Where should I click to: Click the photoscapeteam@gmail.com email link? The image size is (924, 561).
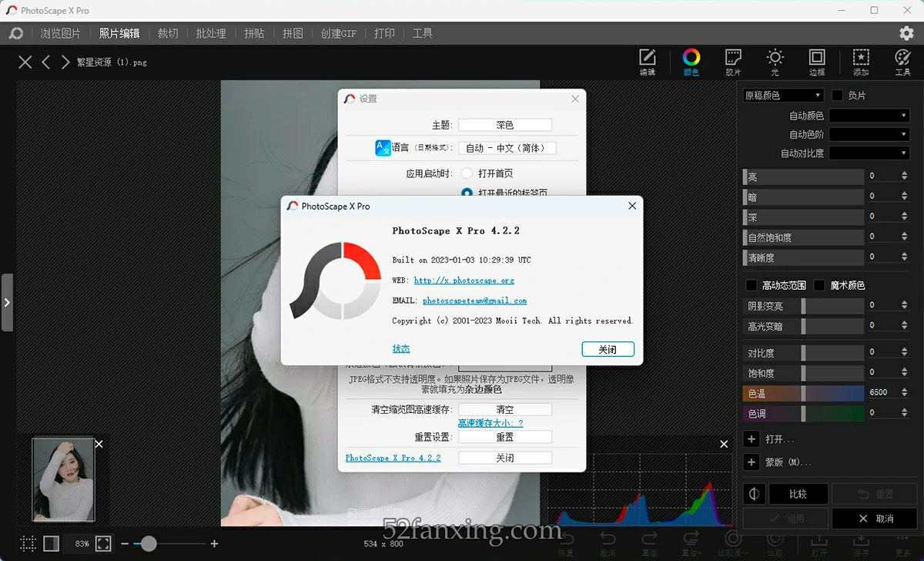click(x=474, y=301)
